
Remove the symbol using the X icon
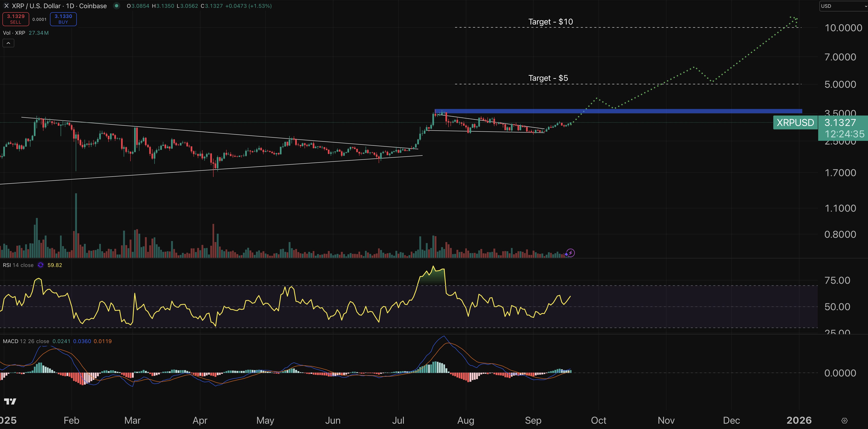[6, 6]
